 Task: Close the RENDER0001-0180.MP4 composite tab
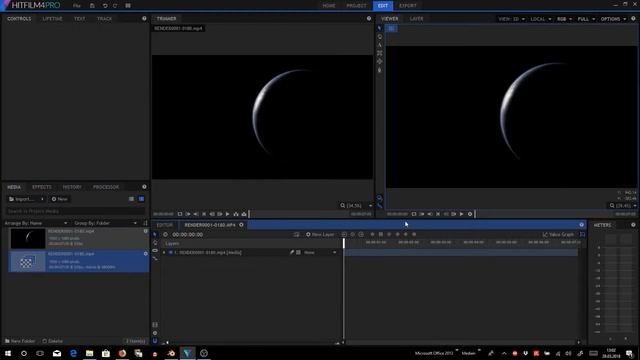click(x=241, y=224)
